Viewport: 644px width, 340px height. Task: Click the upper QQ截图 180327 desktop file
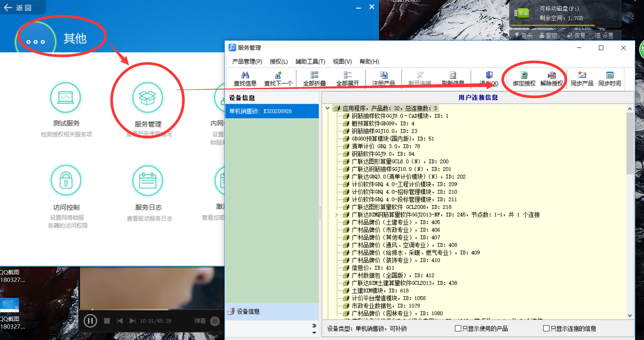(12, 276)
